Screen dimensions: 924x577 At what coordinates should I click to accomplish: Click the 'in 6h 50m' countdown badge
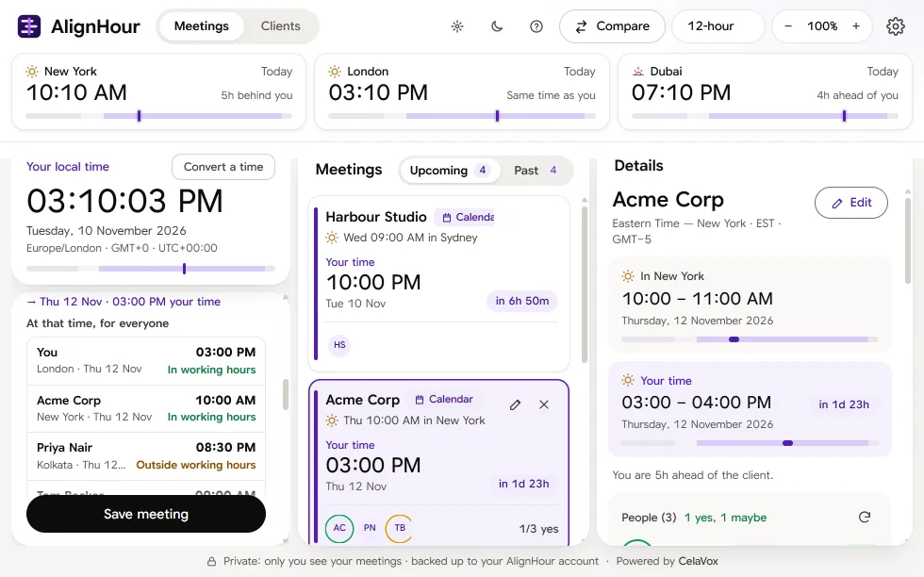(x=522, y=301)
